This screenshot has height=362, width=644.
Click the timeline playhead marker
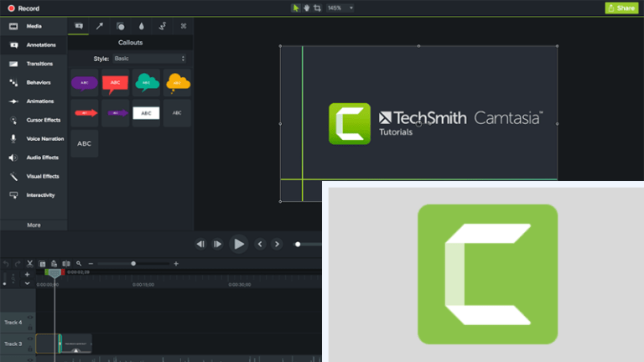click(55, 273)
